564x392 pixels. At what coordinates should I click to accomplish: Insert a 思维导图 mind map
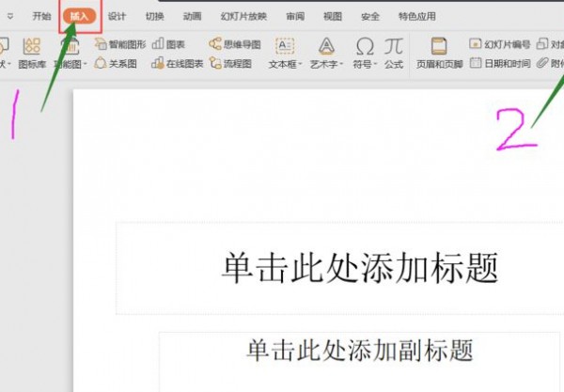[235, 44]
